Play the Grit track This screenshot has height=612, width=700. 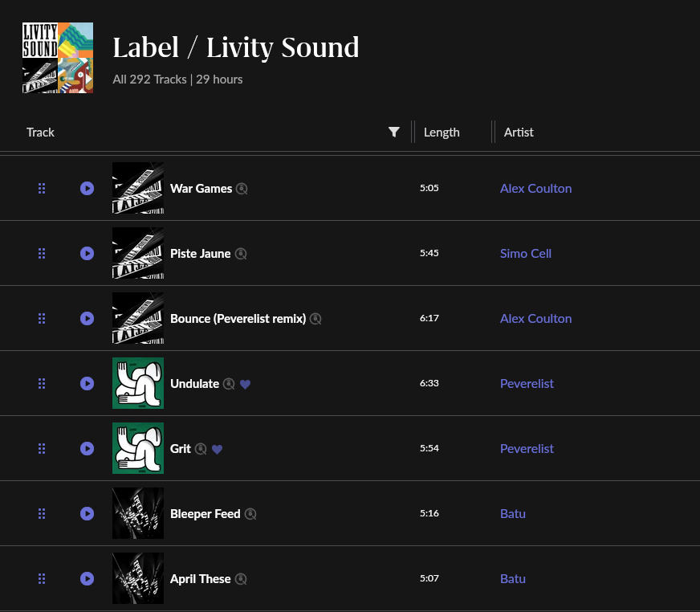(87, 448)
